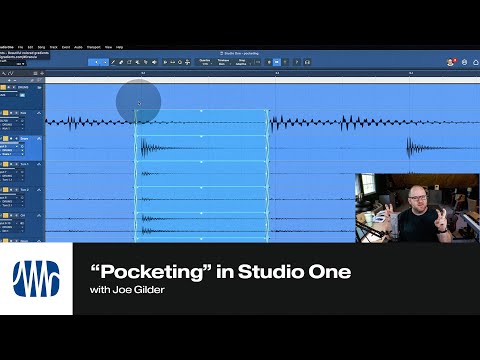480x360 pixels.
Task: Select the Listen (speaker) tool
Action: 154,62
